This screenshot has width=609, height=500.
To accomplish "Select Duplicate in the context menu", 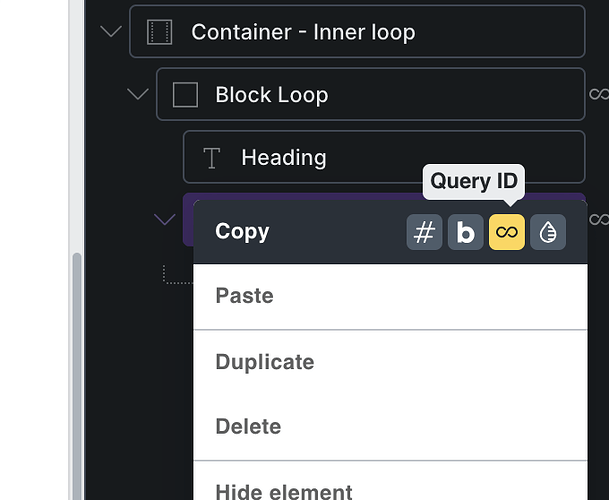I will point(264,362).
